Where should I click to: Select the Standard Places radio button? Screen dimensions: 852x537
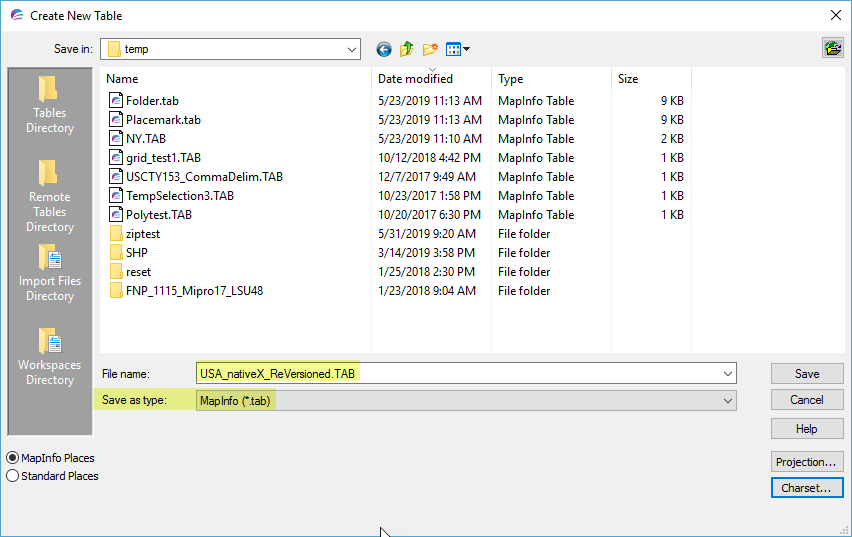click(12, 476)
